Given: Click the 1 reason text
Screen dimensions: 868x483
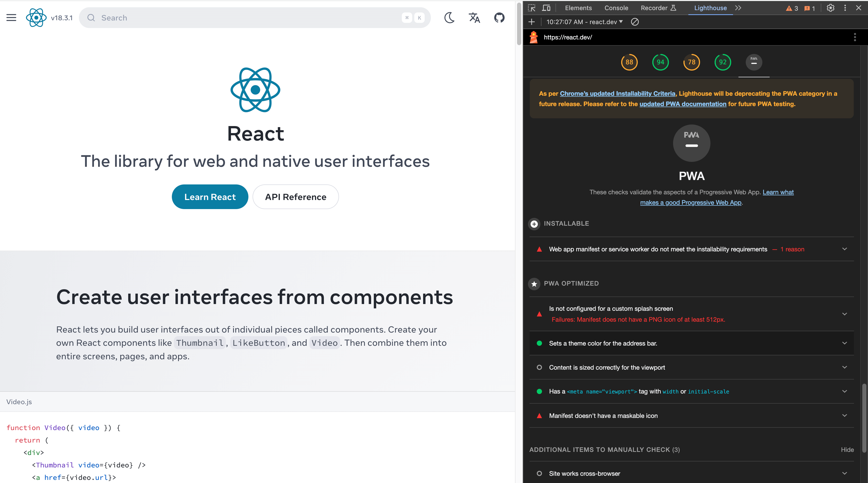Looking at the screenshot, I should (792, 249).
